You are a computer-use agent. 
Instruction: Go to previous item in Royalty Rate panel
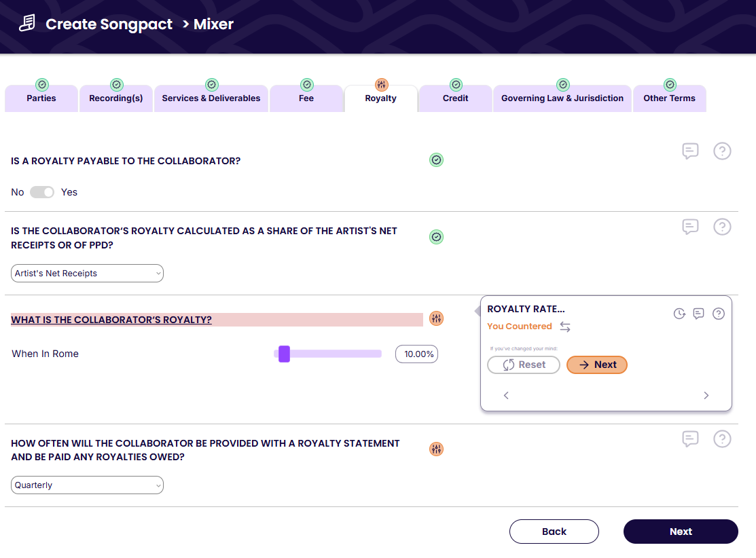pyautogui.click(x=506, y=395)
